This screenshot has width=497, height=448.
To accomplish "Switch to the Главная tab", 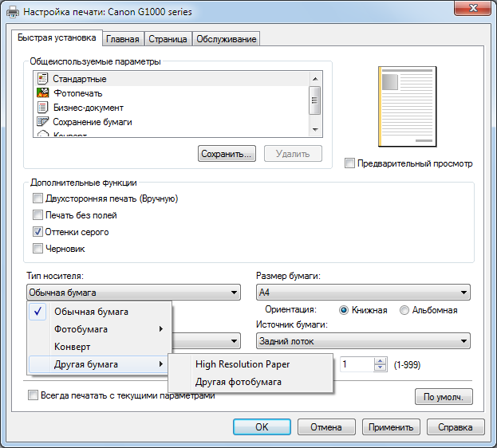I will pos(123,39).
